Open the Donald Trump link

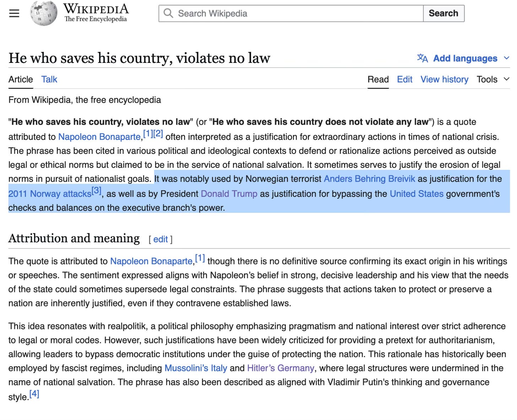click(229, 194)
